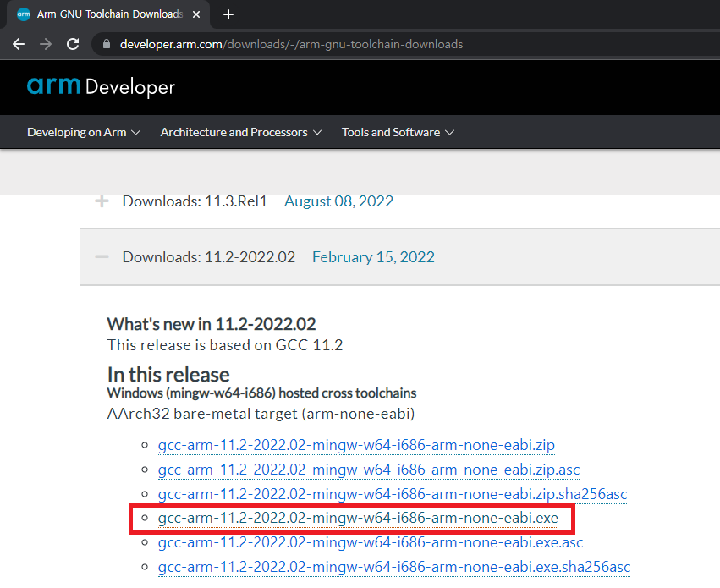Click the arm favicon in the tab
720x588 pixels.
click(x=24, y=14)
